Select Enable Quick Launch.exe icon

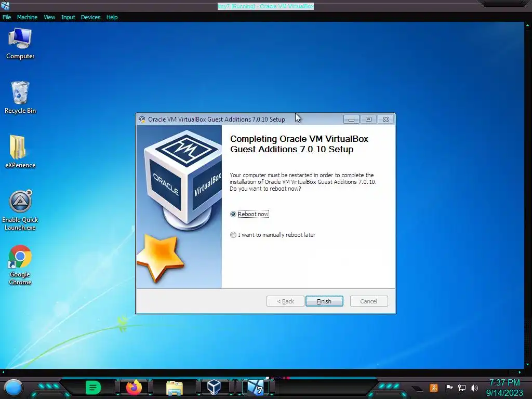20,210
